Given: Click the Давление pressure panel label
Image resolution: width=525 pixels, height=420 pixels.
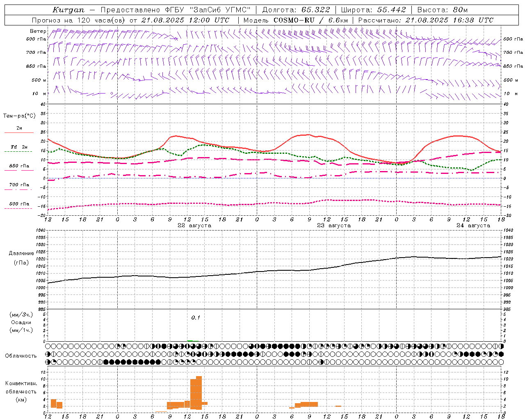Looking at the screenshot, I should pos(21,253).
